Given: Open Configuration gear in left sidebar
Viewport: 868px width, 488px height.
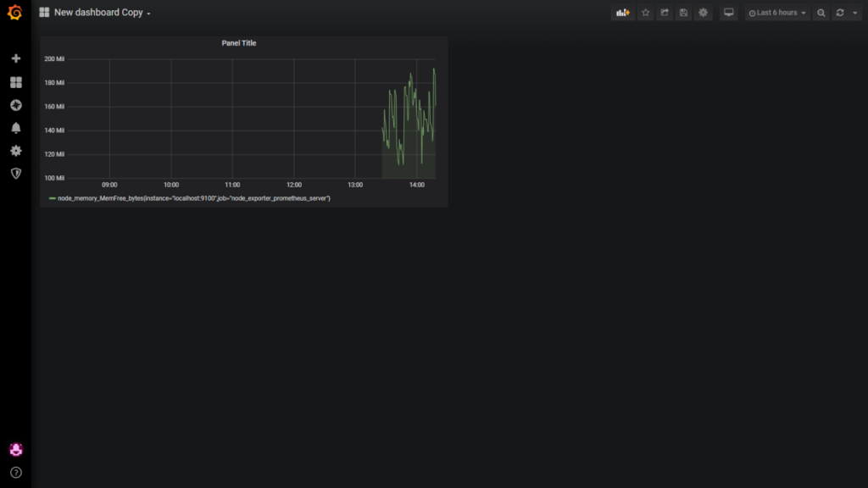Looking at the screenshot, I should (x=15, y=151).
